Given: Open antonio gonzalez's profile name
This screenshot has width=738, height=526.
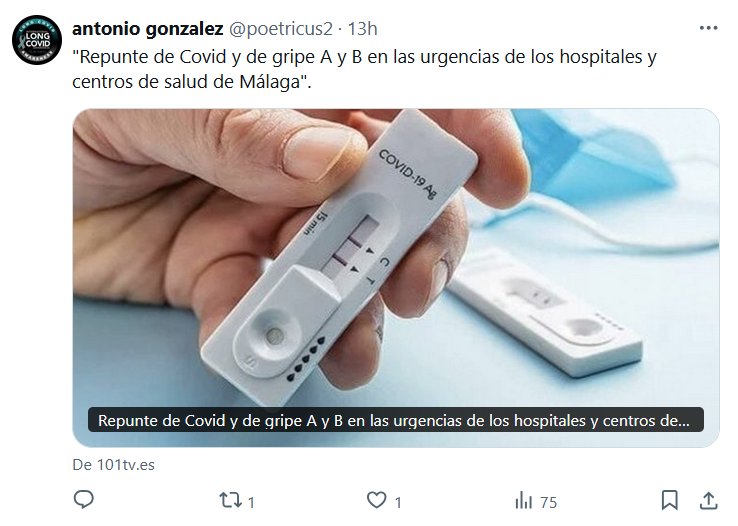Looking at the screenshot, I should pyautogui.click(x=147, y=29).
